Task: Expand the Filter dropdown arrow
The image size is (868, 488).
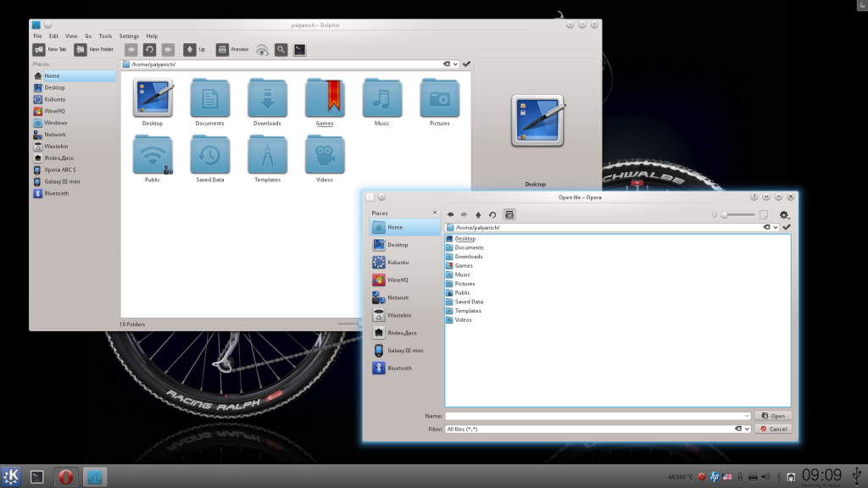Action: pyautogui.click(x=747, y=429)
